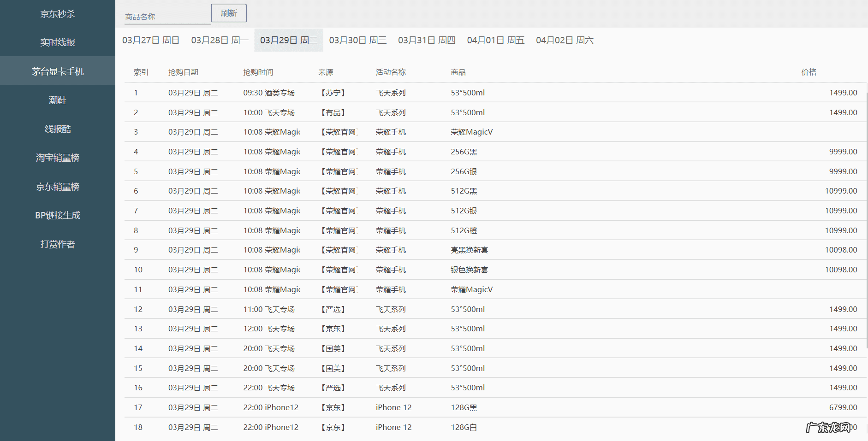Click the 刷新 refresh button
The height and width of the screenshot is (441, 868).
coord(229,13)
